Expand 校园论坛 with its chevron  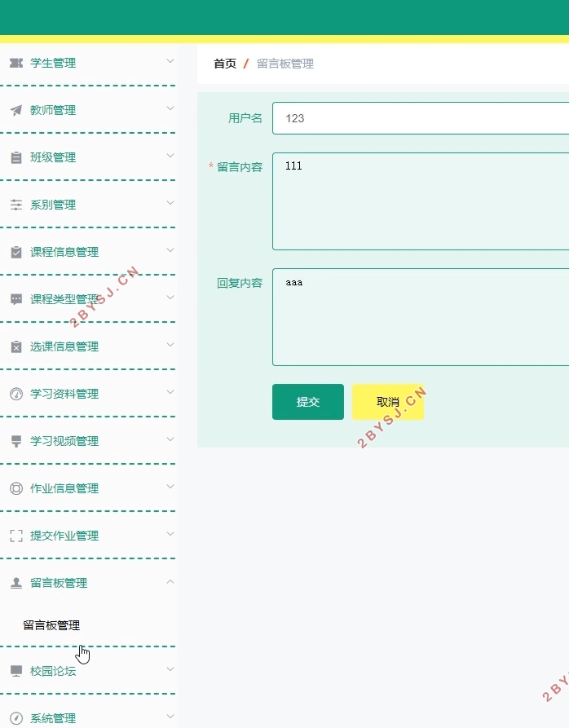(x=170, y=669)
